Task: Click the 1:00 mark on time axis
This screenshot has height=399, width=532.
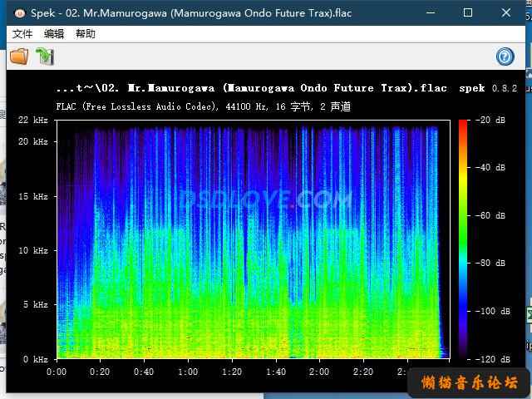Action: 188,372
